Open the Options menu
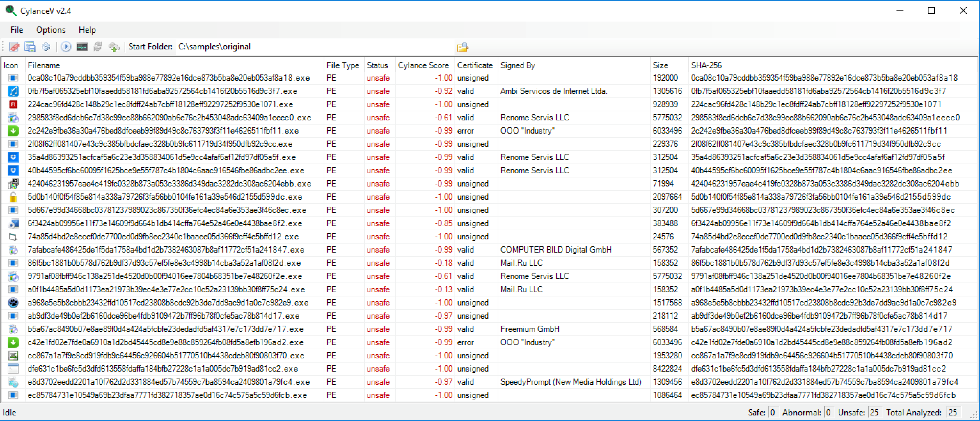Viewport: 980px width, 421px height. (x=50, y=30)
